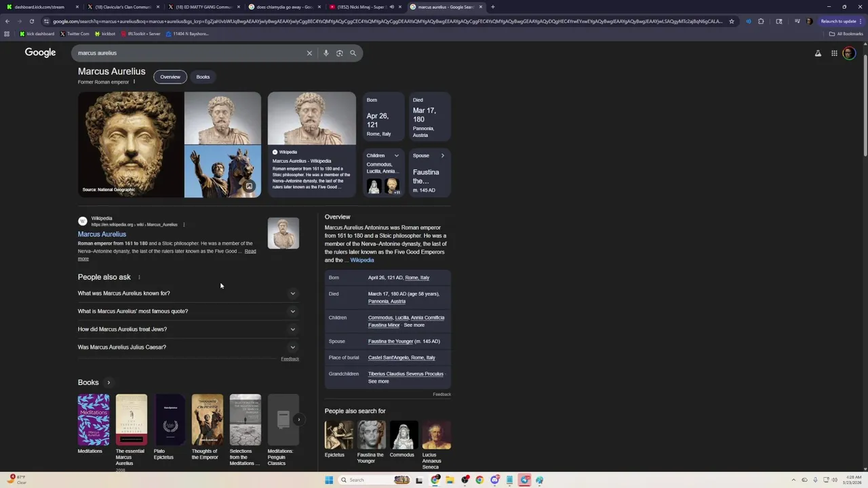
Task: Open Epictetus in People also search for
Action: 339,439
